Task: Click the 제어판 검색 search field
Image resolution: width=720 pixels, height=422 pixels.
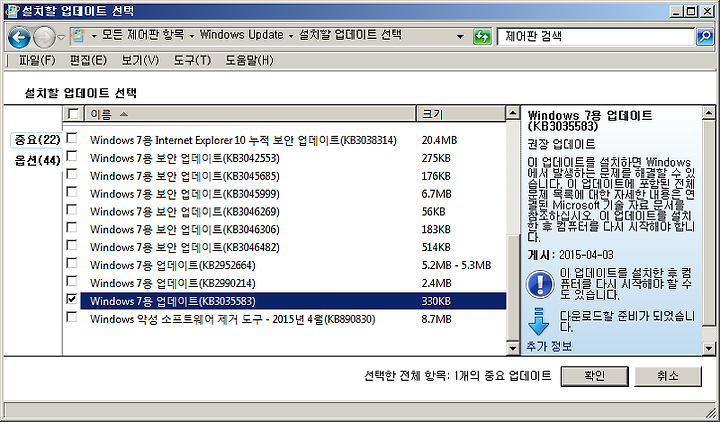Action: pyautogui.click(x=596, y=36)
